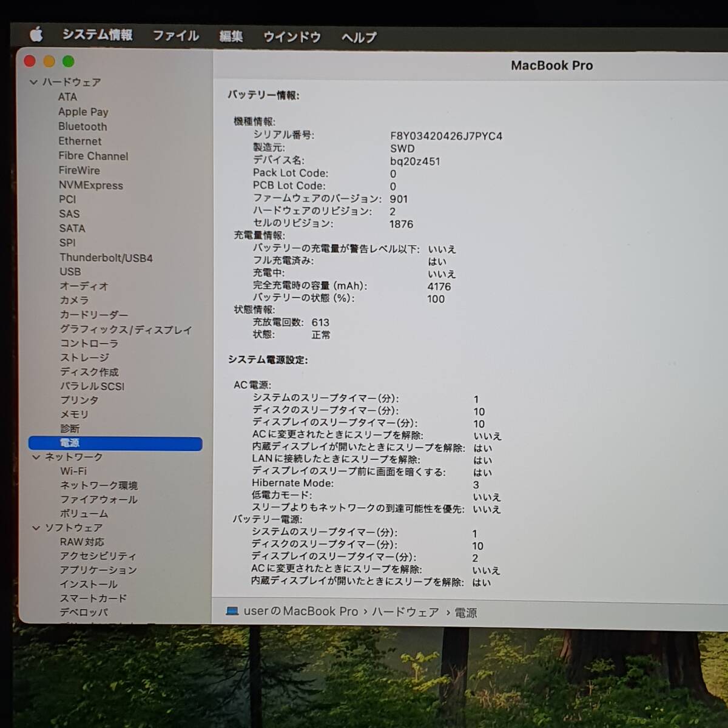Select SAS in the sidebar
The image size is (728, 728).
[69, 214]
